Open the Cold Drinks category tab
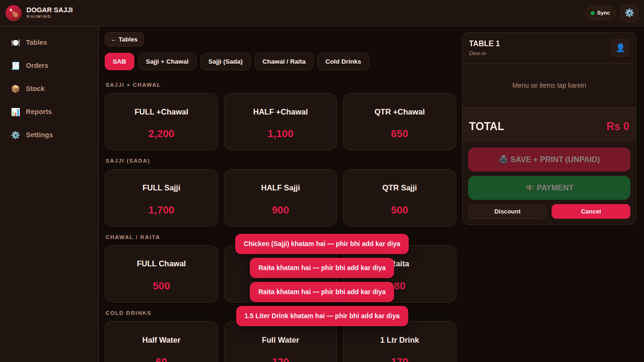 pyautogui.click(x=343, y=61)
